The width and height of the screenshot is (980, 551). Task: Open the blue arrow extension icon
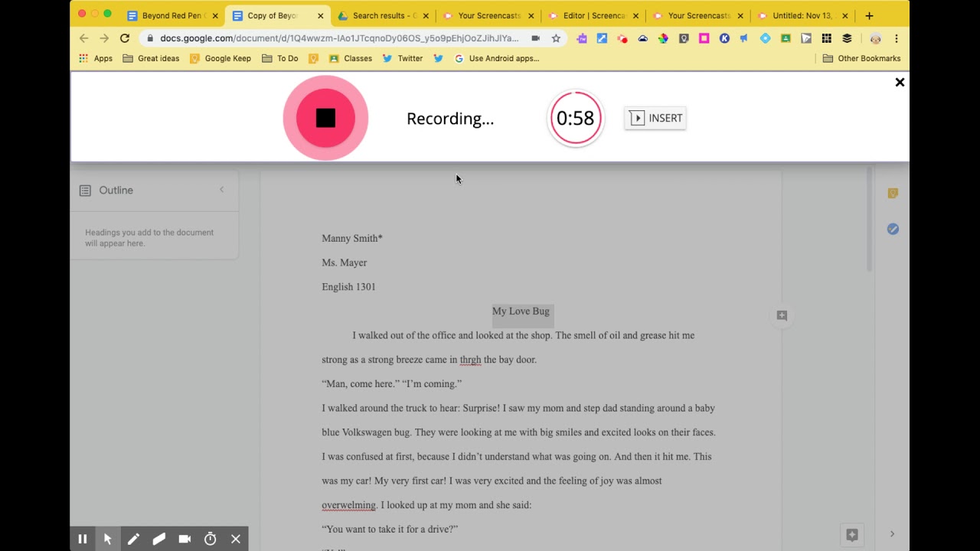[x=602, y=38]
